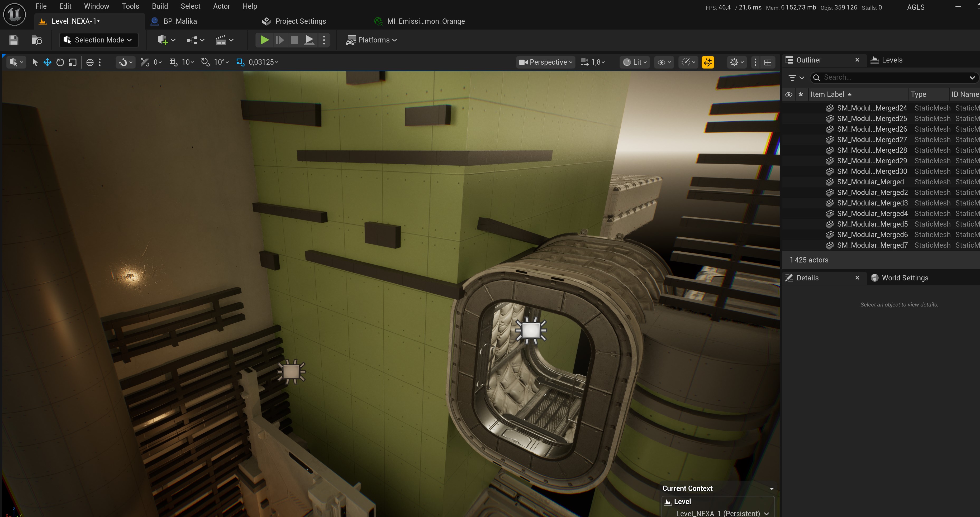
Task: Open the Lit view mode dropdown
Action: (x=634, y=62)
